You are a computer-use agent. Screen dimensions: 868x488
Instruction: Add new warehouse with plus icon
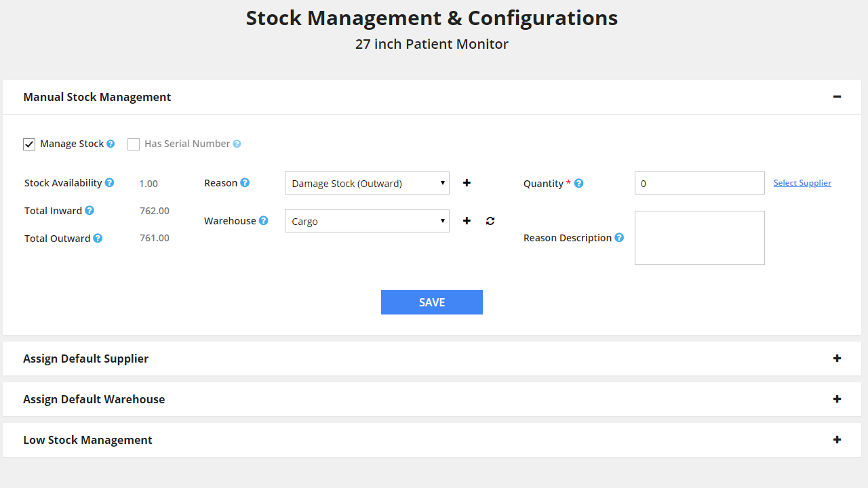pos(467,221)
